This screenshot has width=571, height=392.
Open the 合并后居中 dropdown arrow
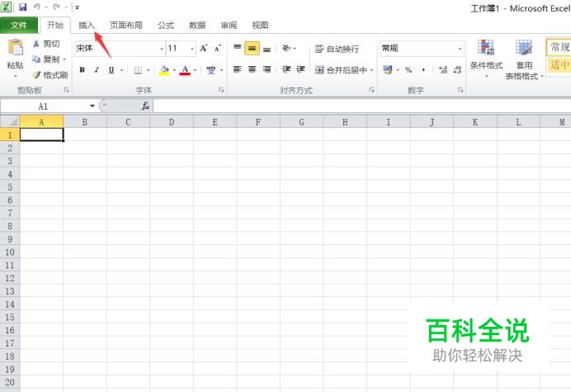point(372,70)
